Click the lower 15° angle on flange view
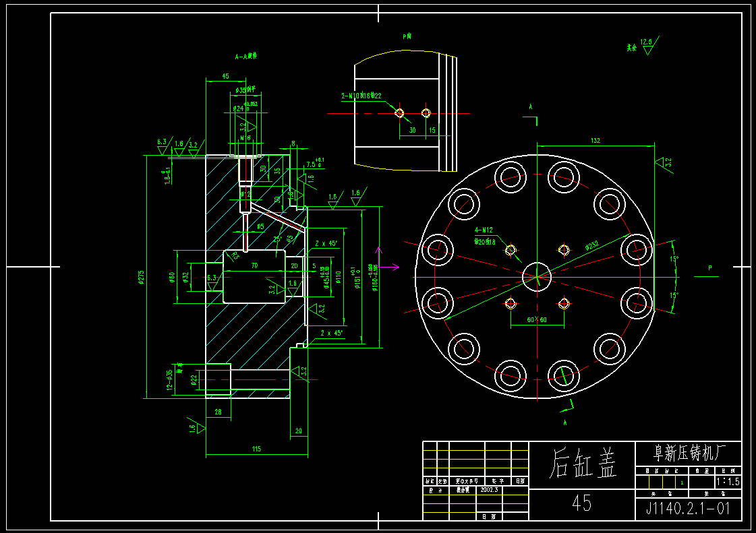This screenshot has height=533, width=756. click(674, 295)
